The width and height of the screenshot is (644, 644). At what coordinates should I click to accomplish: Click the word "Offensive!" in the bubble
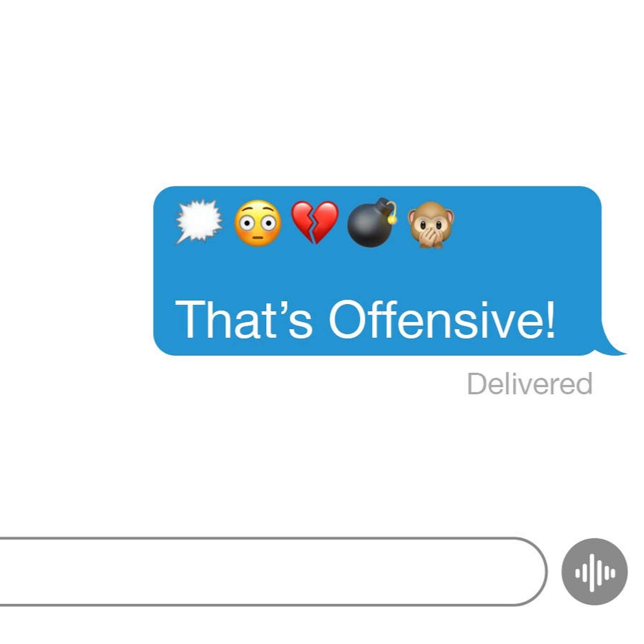pos(443,319)
